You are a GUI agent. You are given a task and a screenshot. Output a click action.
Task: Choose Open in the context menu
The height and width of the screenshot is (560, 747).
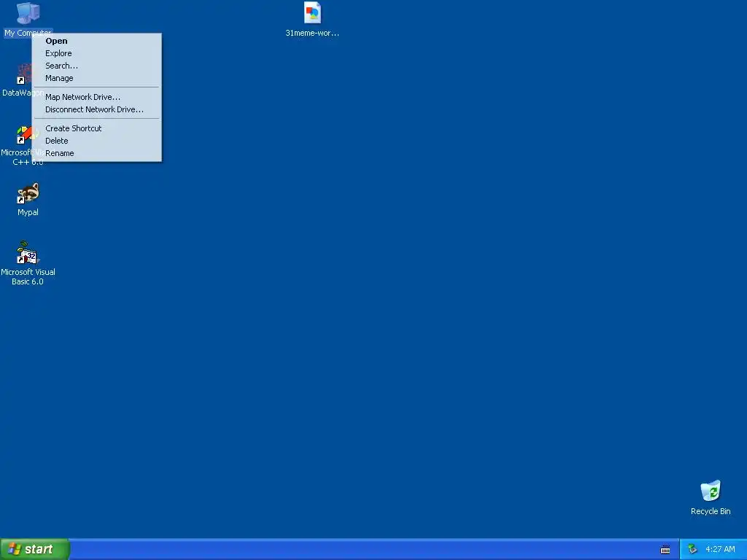click(98, 41)
